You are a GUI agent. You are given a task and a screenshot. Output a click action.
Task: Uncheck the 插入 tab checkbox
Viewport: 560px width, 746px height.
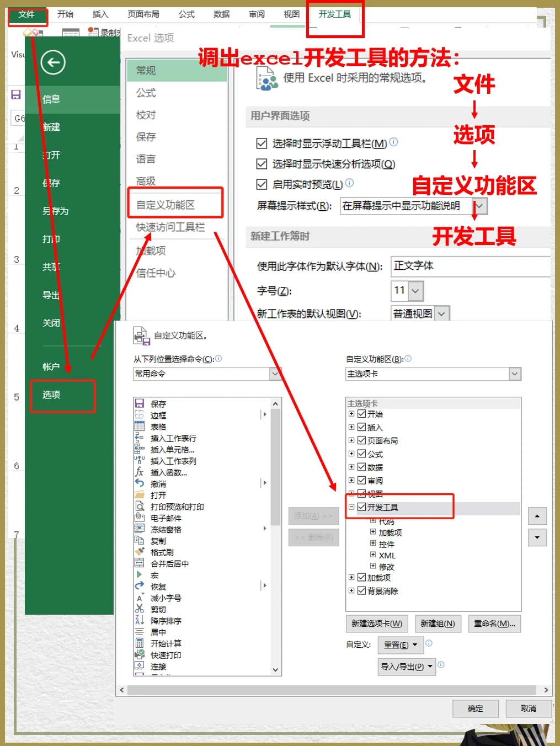[362, 427]
